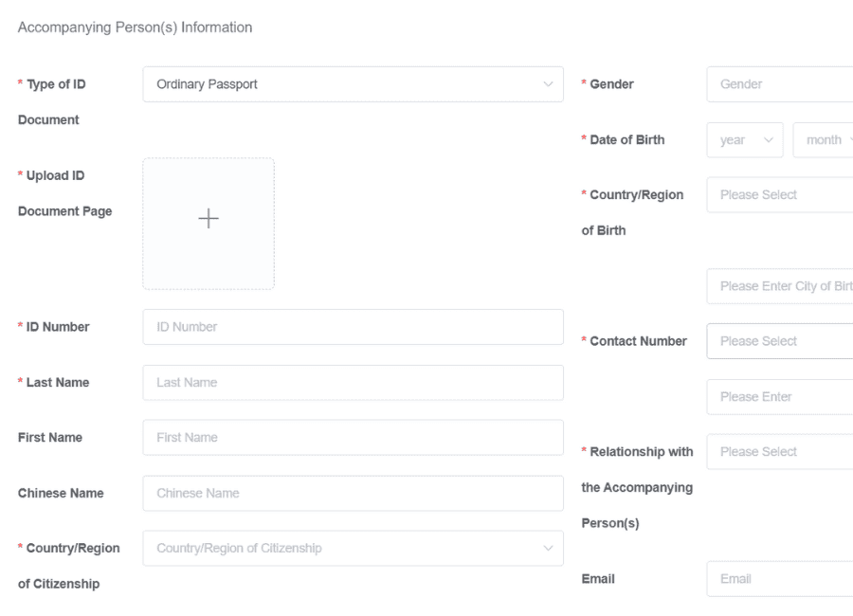Image resolution: width=853 pixels, height=616 pixels.
Task: Open the Relationship with Accompanying Person selector
Action: [x=779, y=452]
